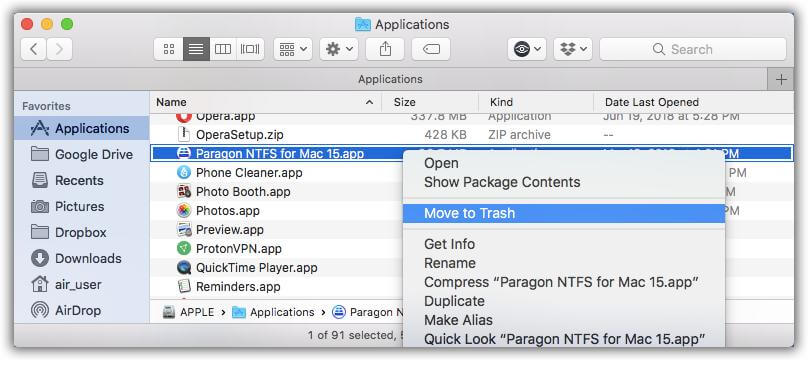This screenshot has width=811, height=366.
Task: Click the Photo Booth app icon
Action: tap(184, 192)
